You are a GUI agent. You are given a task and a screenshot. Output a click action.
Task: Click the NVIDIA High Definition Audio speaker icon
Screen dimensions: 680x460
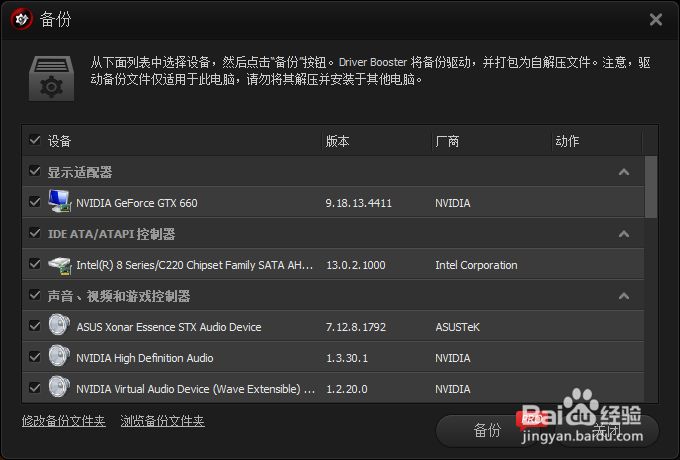tap(59, 356)
